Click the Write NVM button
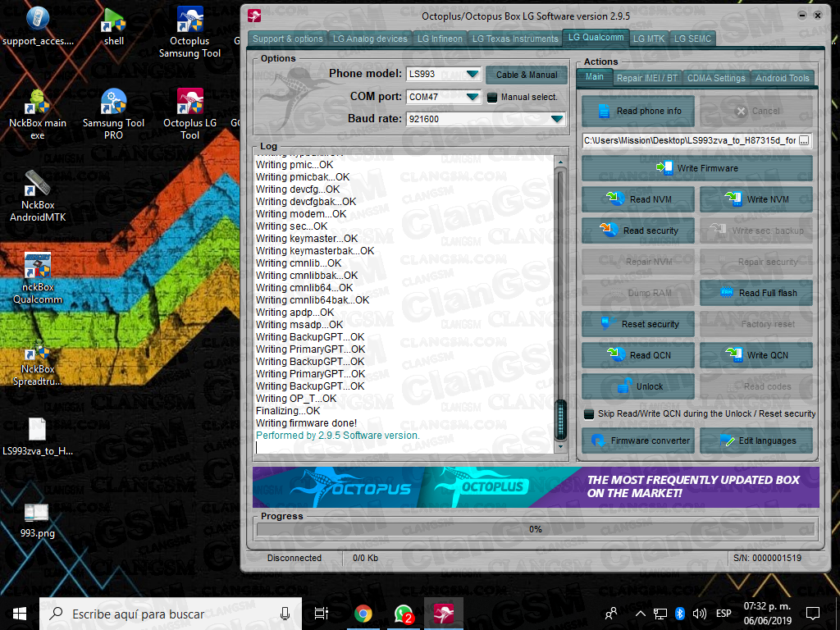Screen dimensions: 840x630 pos(756,199)
